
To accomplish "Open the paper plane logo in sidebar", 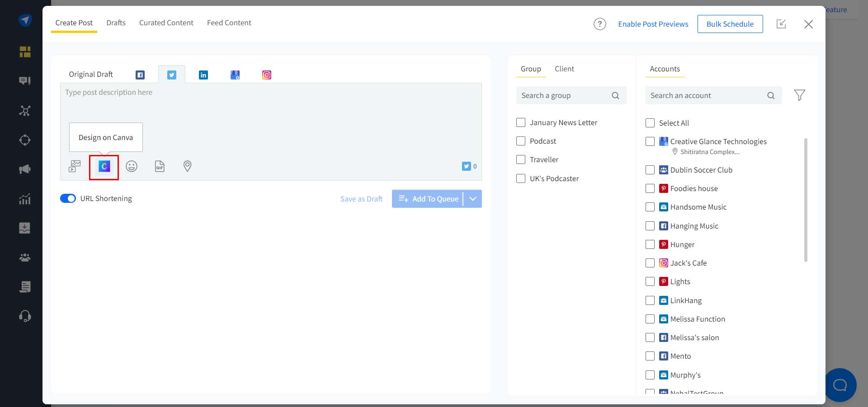I will click(x=25, y=20).
